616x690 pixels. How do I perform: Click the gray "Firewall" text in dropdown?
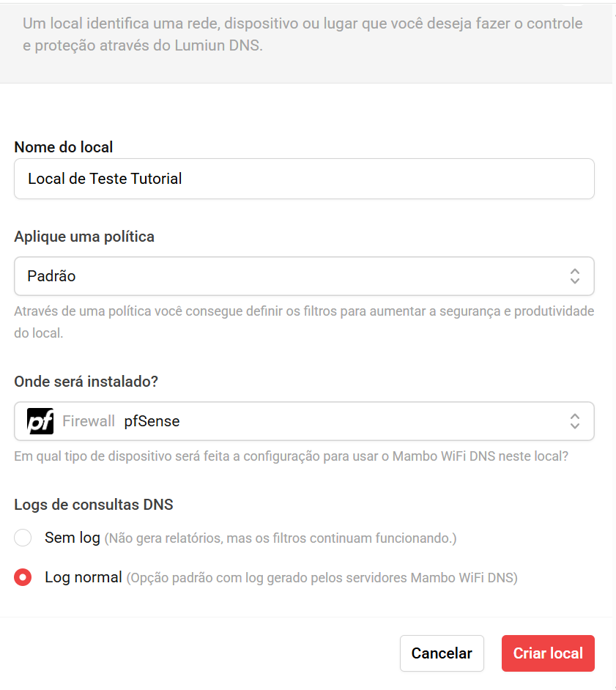coord(89,421)
